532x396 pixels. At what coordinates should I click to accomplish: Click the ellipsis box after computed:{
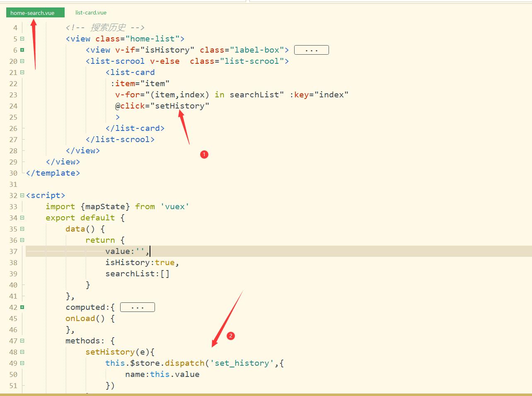tap(138, 307)
